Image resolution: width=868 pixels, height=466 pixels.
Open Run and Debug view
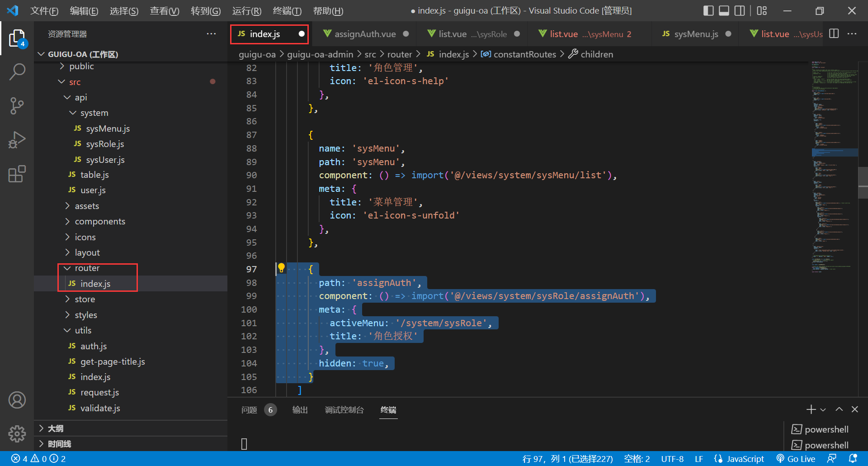[x=17, y=140]
